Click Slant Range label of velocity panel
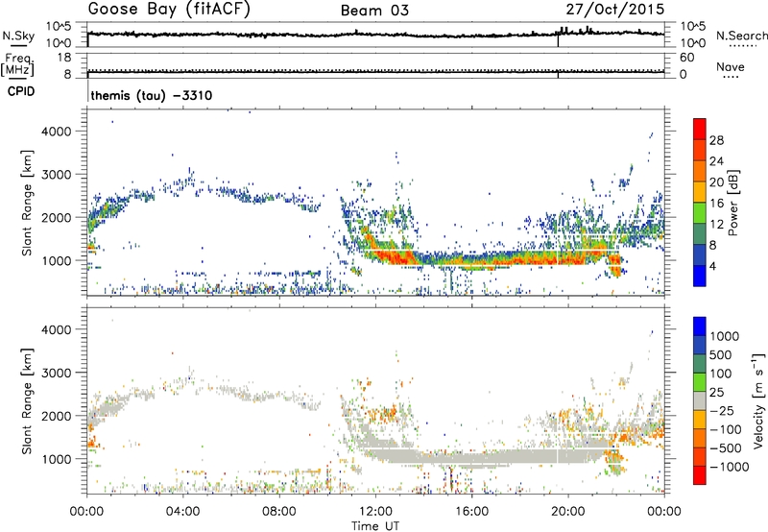 click(x=27, y=400)
